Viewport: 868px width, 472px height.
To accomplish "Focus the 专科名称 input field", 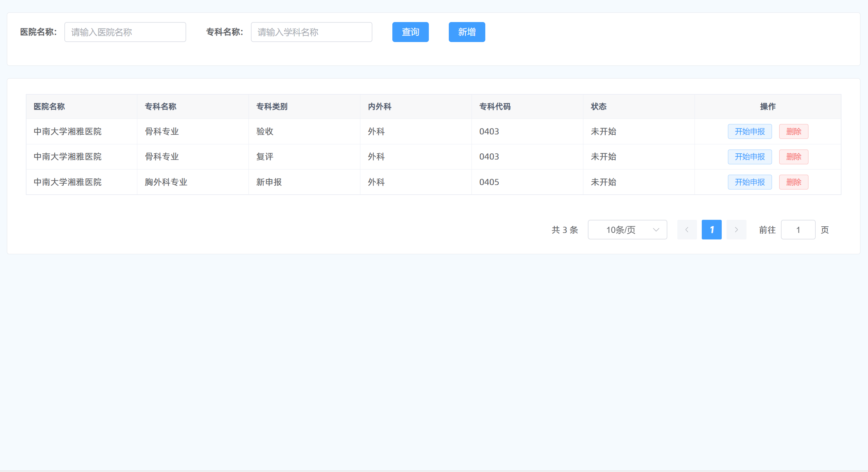I will (311, 32).
